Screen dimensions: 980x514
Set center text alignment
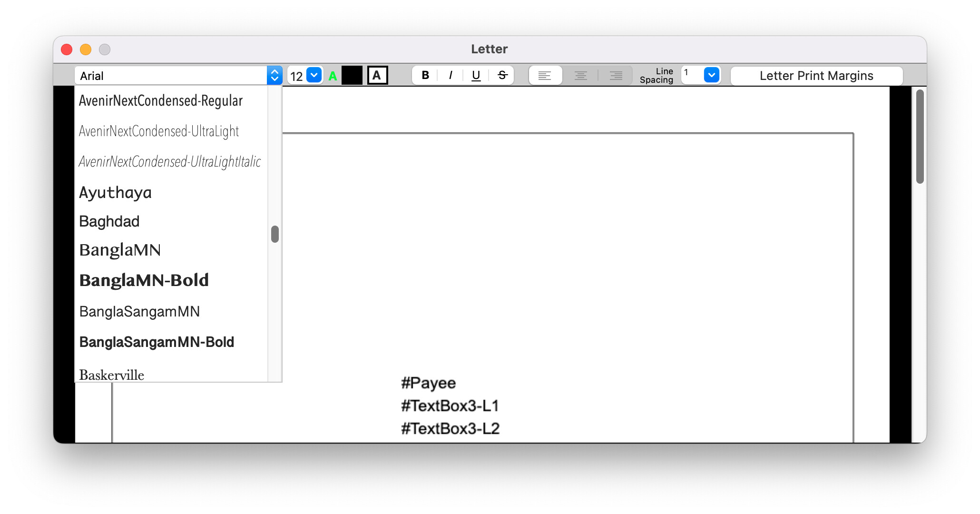(580, 75)
